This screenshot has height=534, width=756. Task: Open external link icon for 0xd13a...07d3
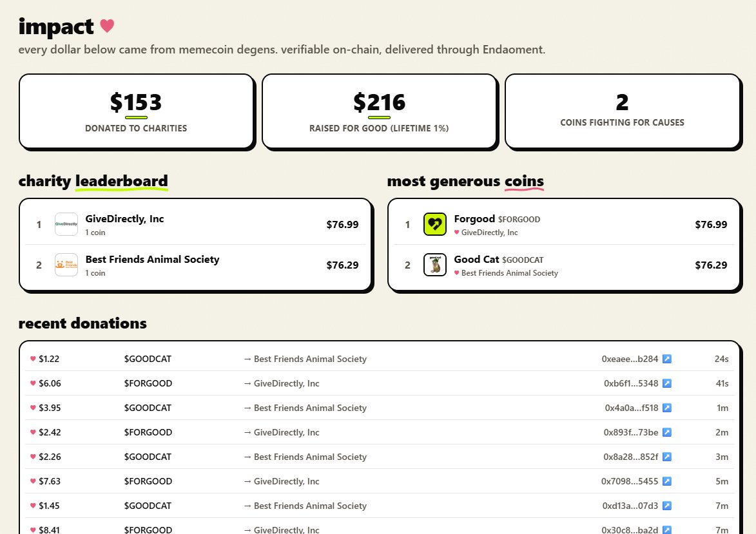click(667, 506)
